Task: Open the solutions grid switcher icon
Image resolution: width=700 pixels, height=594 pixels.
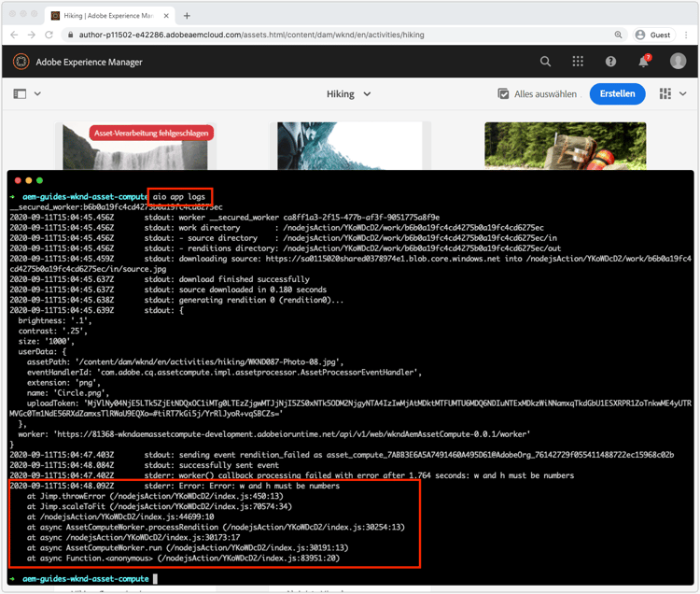Action: pos(578,62)
